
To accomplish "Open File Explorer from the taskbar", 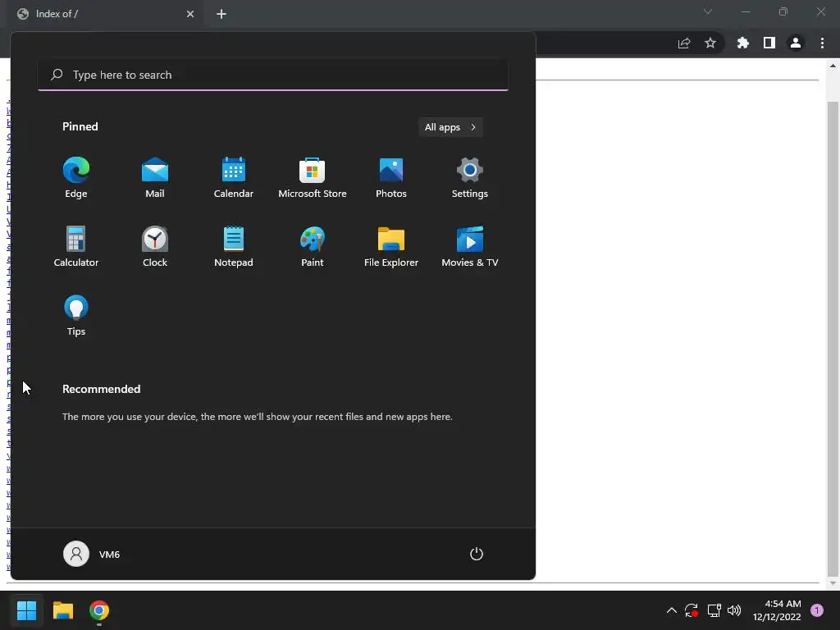I will 62,610.
